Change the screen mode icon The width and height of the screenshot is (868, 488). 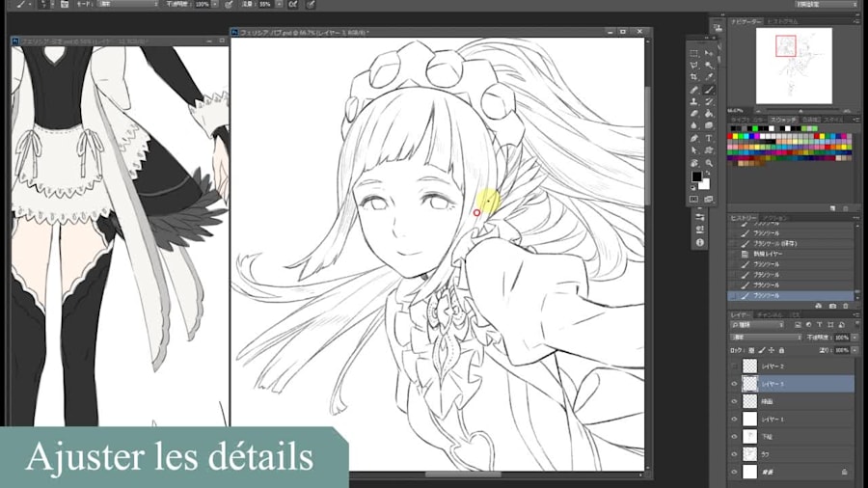tap(709, 200)
